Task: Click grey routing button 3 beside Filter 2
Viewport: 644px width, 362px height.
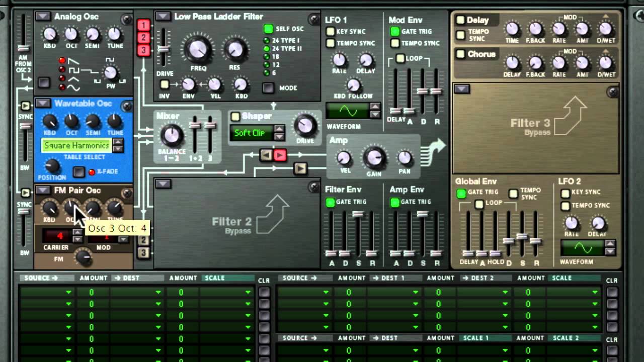Action: [143, 252]
